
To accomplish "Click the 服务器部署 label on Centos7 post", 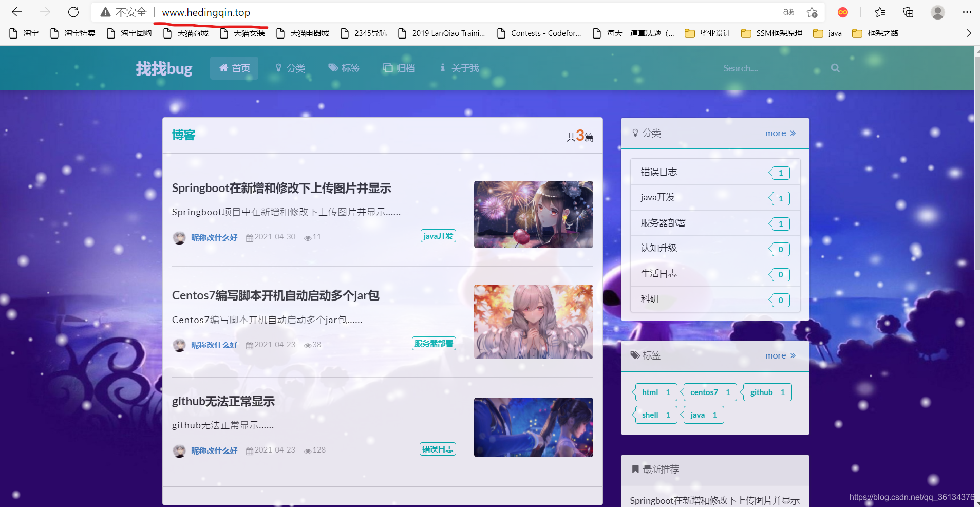I will coord(434,343).
